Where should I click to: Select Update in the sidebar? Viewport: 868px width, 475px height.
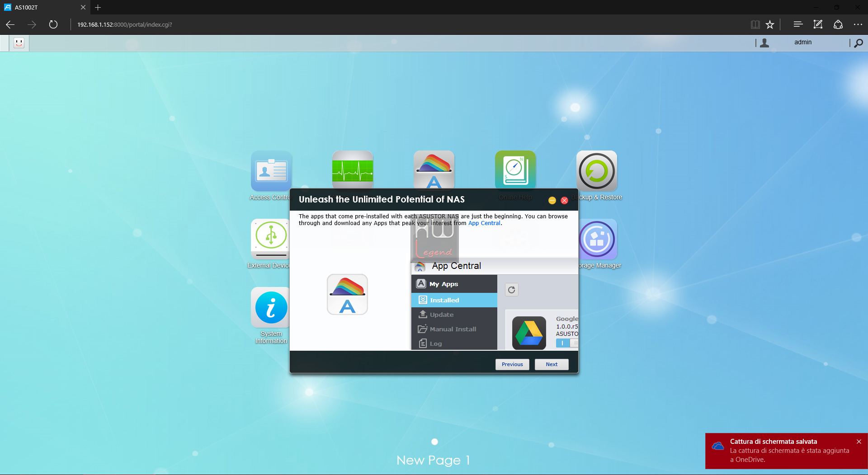point(454,315)
